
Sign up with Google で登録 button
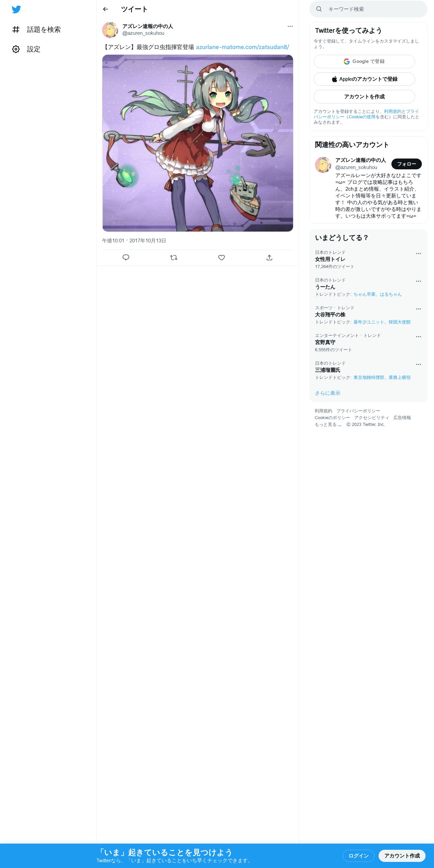tap(364, 62)
